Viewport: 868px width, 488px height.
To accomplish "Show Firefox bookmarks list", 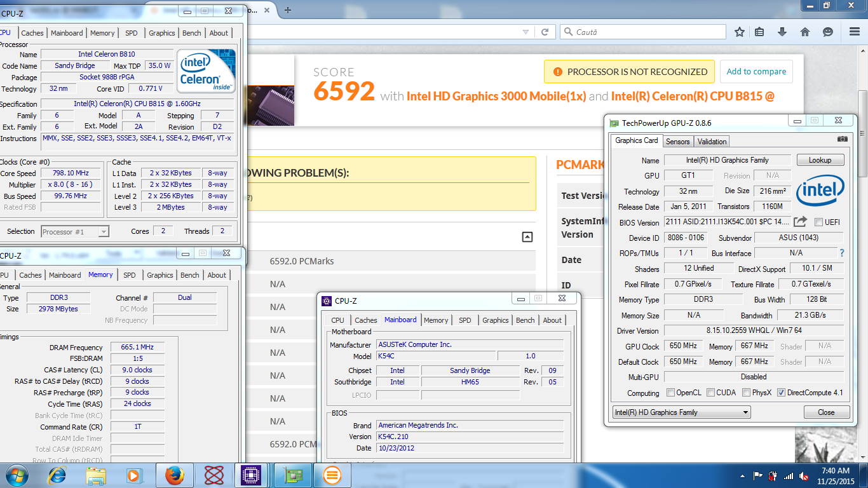I will [760, 32].
